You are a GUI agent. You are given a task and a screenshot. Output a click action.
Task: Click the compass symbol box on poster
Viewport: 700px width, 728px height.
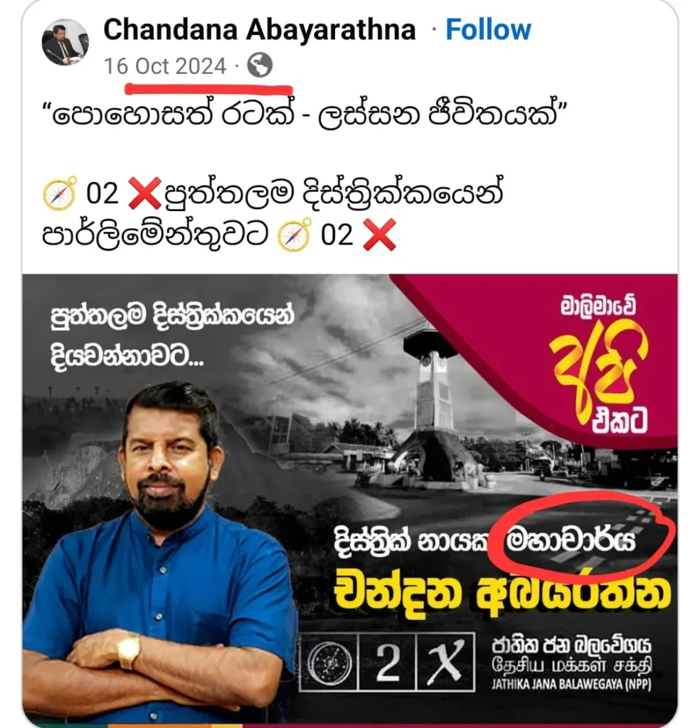[329, 662]
